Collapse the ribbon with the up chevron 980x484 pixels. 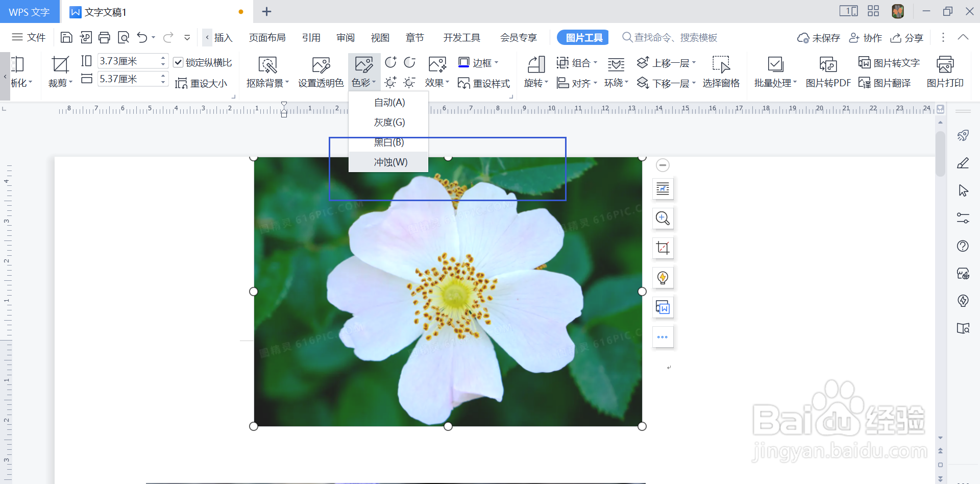[963, 37]
